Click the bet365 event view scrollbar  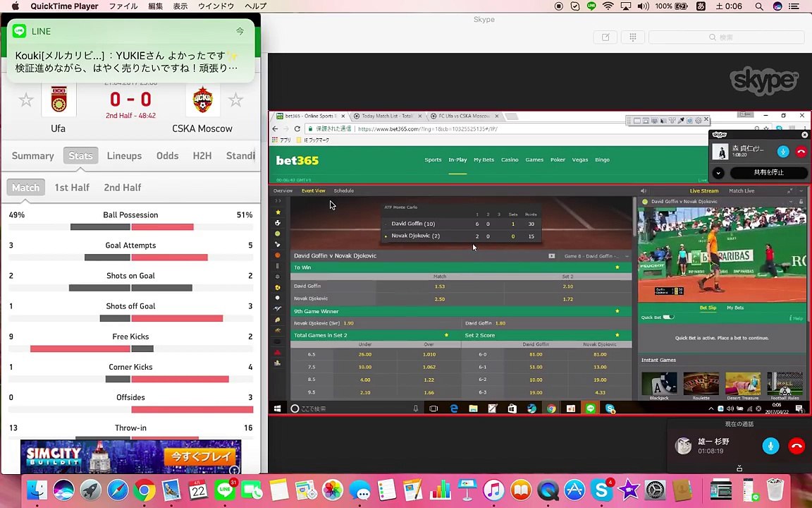click(634, 216)
